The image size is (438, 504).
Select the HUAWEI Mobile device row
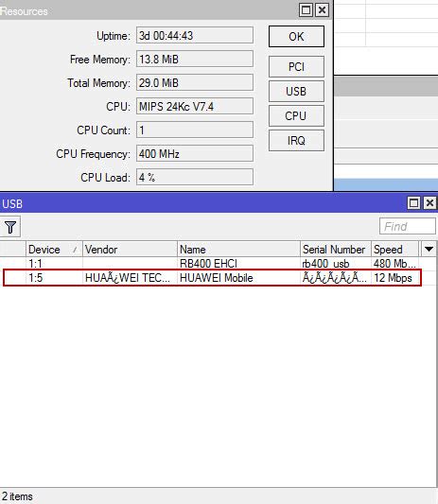pyautogui.click(x=212, y=278)
